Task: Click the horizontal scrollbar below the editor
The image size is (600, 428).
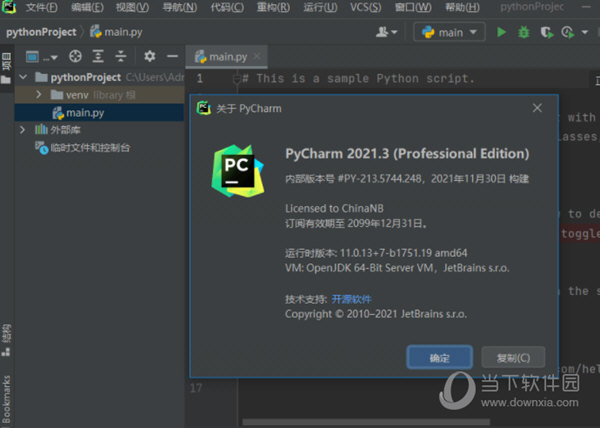Action: [366, 422]
